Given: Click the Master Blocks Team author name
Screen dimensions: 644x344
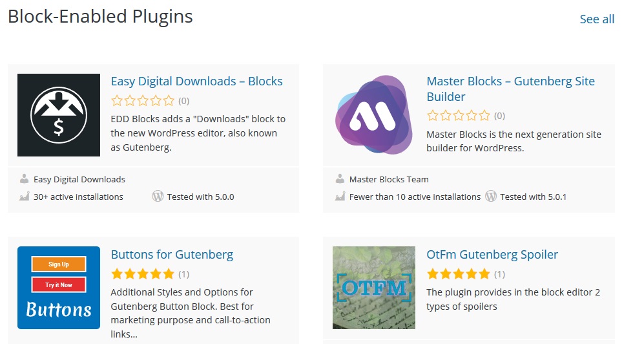Looking at the screenshot, I should coord(389,179).
